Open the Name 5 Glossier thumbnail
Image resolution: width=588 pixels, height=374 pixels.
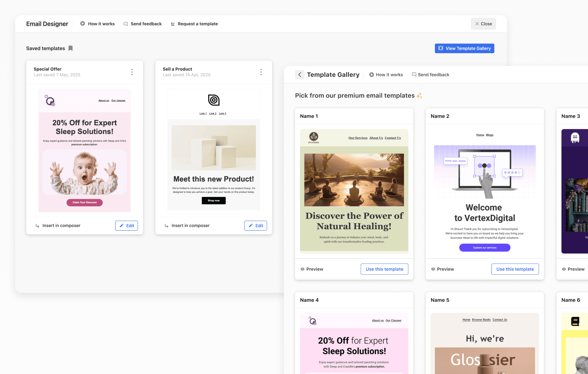(485, 344)
